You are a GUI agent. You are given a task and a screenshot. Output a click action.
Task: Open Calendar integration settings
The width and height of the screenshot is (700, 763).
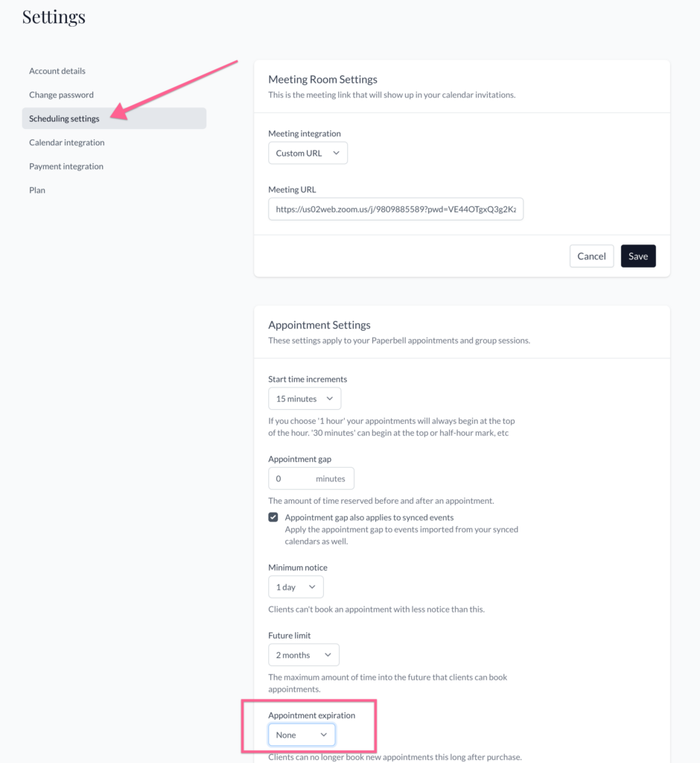[x=67, y=142]
